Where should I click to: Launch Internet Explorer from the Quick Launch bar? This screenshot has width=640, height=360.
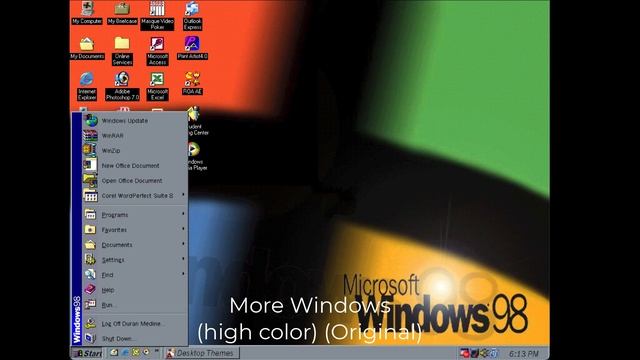click(x=125, y=352)
